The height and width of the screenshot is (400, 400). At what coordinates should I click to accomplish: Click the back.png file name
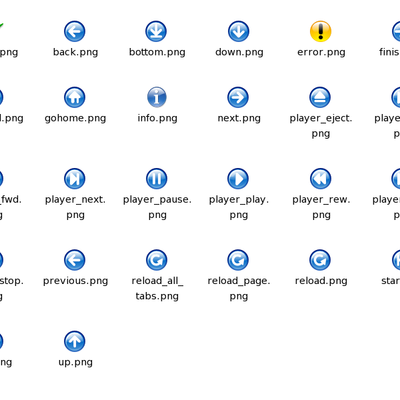click(x=76, y=52)
